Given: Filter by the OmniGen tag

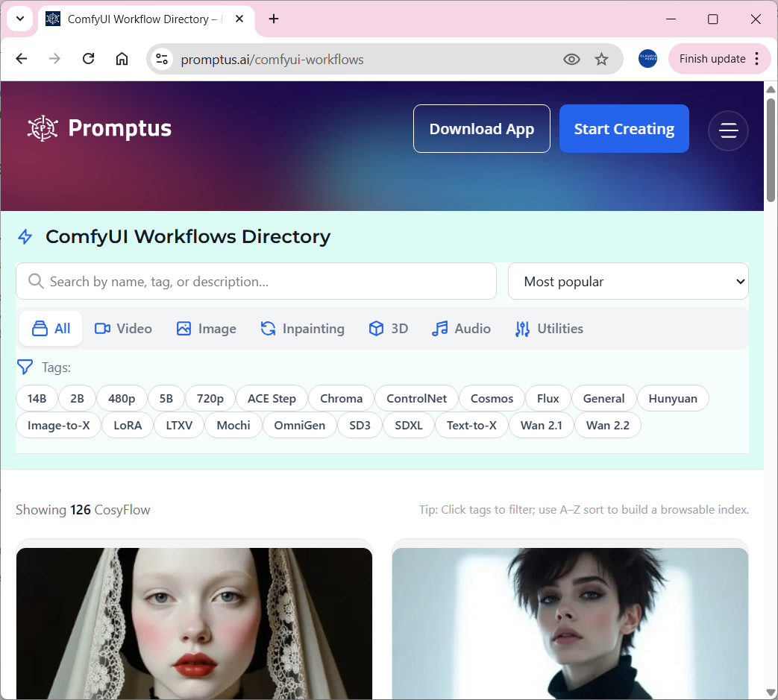Looking at the screenshot, I should point(300,425).
